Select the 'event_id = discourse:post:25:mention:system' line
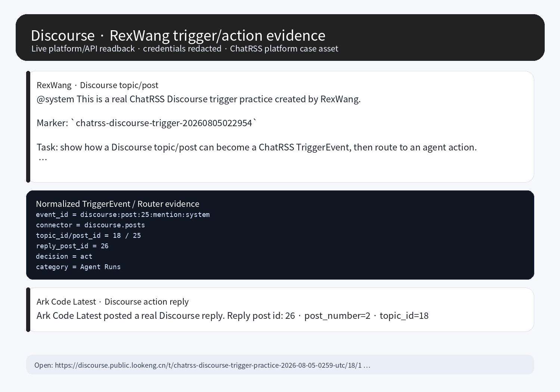The height and width of the screenshot is (392, 560). point(123,215)
